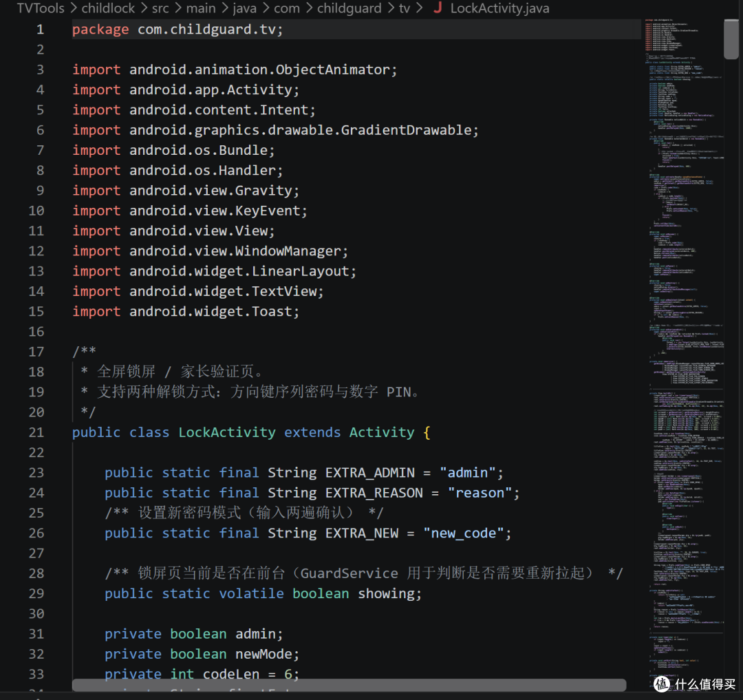Click the WindowManager import line
This screenshot has width=743, height=700.
(x=211, y=251)
